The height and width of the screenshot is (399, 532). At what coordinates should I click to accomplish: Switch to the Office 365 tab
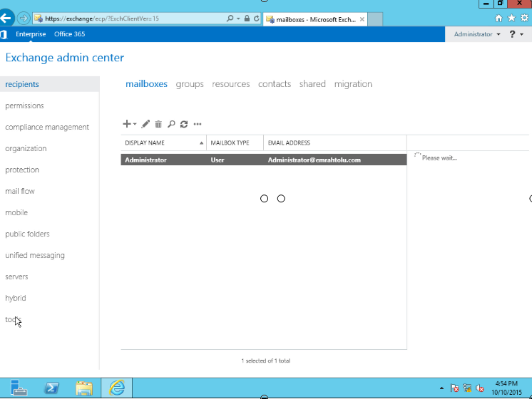pyautogui.click(x=70, y=34)
